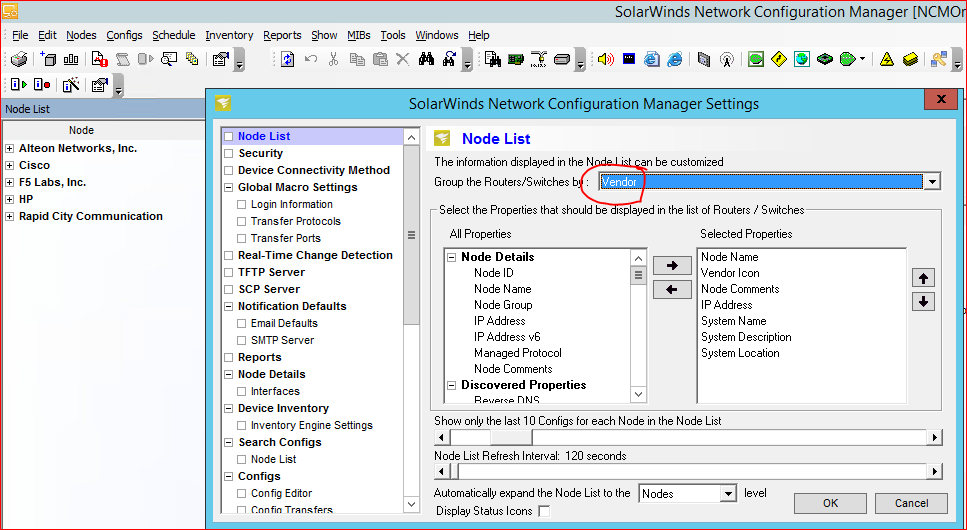967x530 pixels.
Task: Click the move up arrow button
Action: (x=923, y=278)
